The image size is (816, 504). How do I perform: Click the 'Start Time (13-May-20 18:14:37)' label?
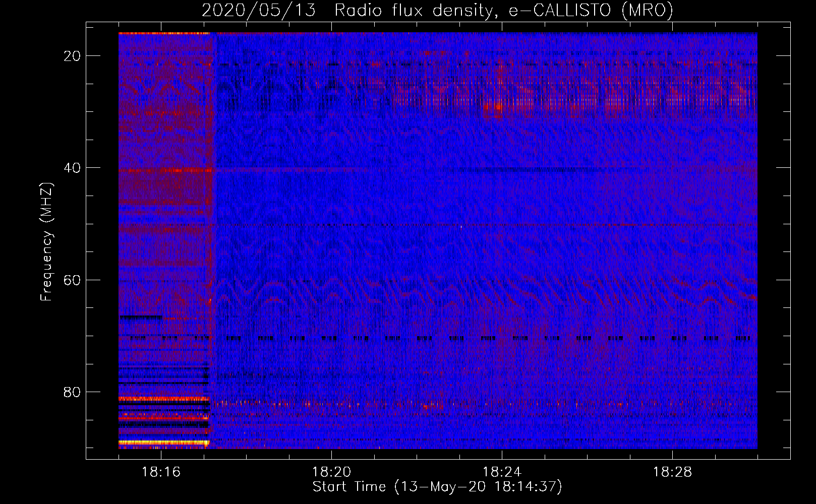coord(437,487)
